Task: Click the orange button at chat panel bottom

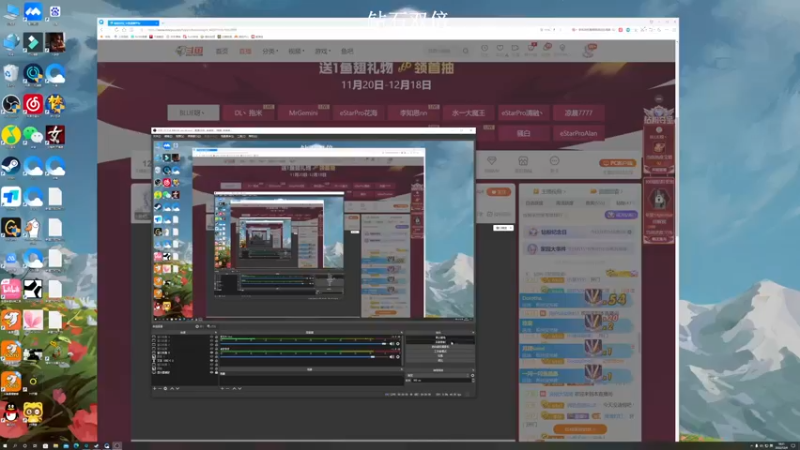Action: pos(580,430)
